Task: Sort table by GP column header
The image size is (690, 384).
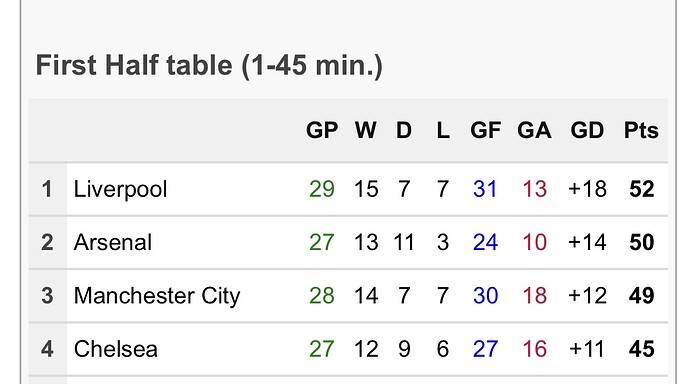Action: click(x=322, y=130)
